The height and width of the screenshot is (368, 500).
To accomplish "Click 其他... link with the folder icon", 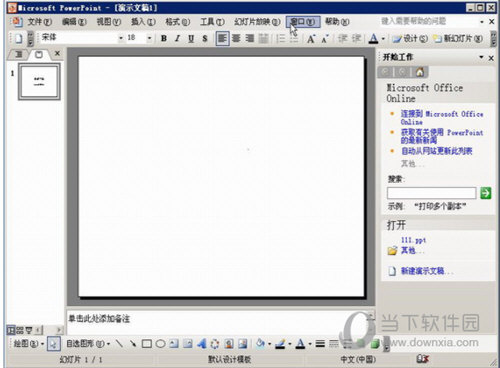I will [x=412, y=250].
